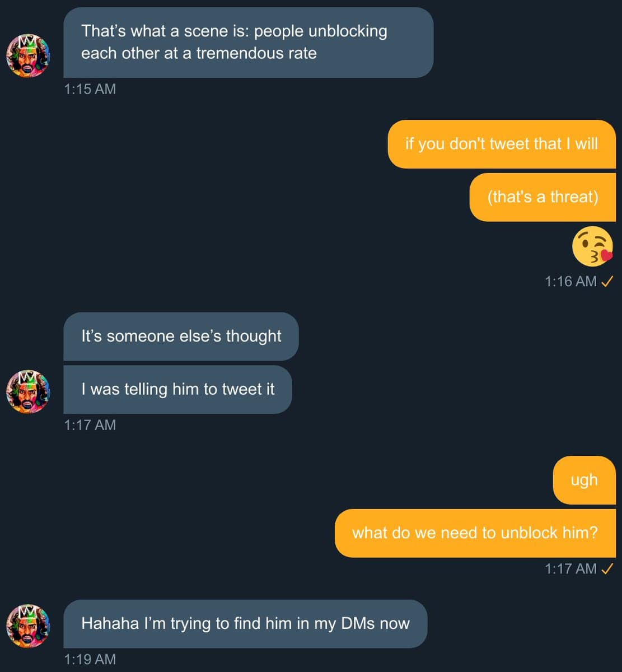Click the orange checkmark beside the sent 1:17 AM timestamp
This screenshot has width=622, height=672.
(x=607, y=569)
